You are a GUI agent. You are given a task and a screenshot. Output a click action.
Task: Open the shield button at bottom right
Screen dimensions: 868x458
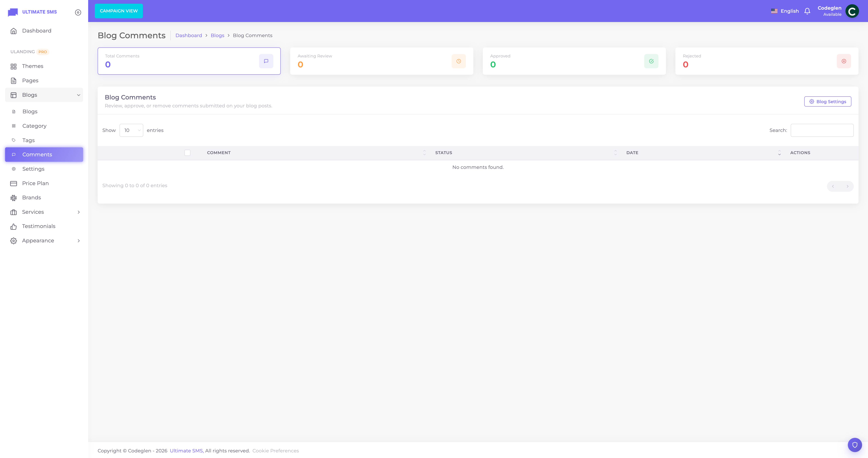[854, 445]
